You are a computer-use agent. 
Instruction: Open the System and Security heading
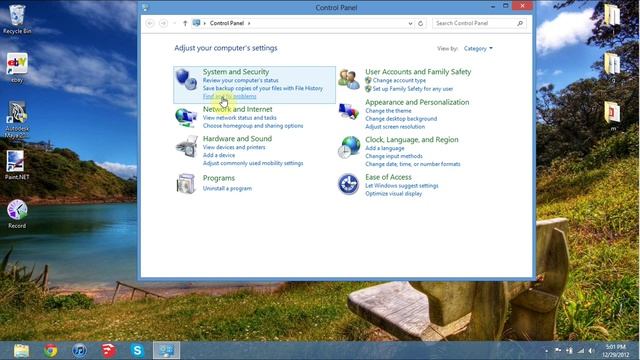click(236, 72)
